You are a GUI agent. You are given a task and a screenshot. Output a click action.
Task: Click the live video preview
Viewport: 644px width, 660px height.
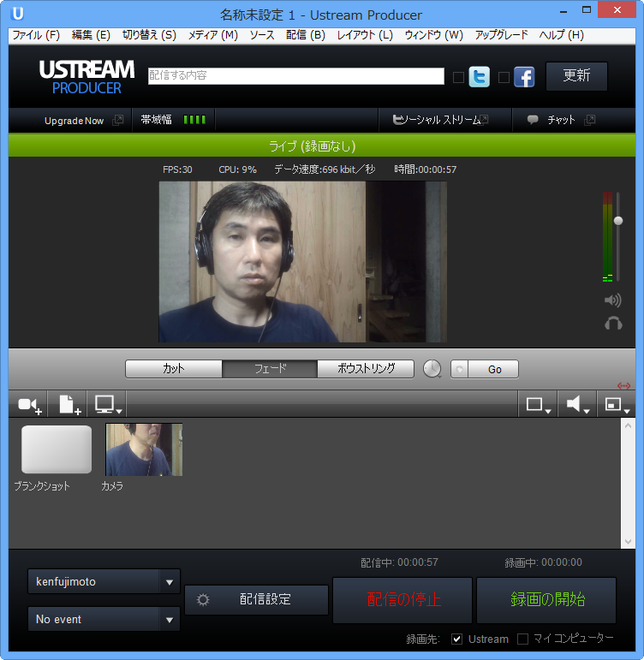click(x=302, y=262)
